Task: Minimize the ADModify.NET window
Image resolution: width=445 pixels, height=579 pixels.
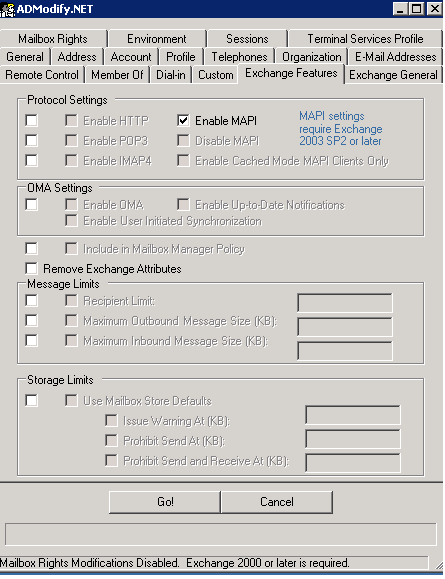Action: (400, 9)
